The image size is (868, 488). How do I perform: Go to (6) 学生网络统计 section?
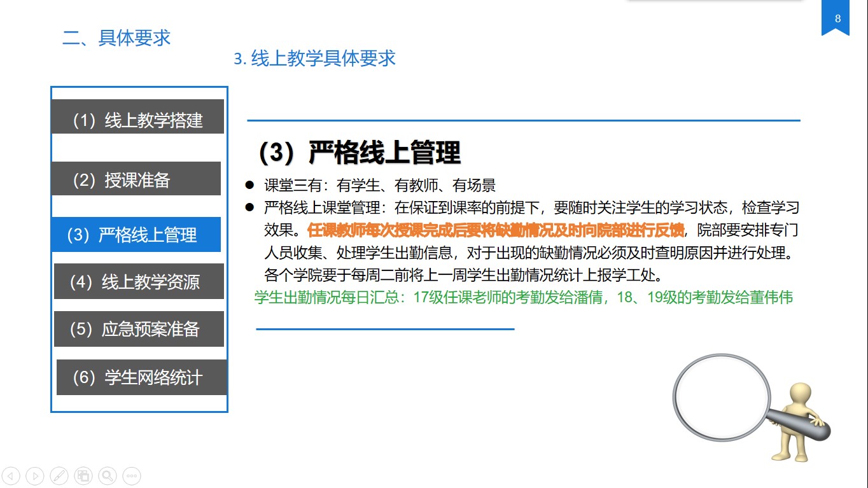click(x=141, y=377)
